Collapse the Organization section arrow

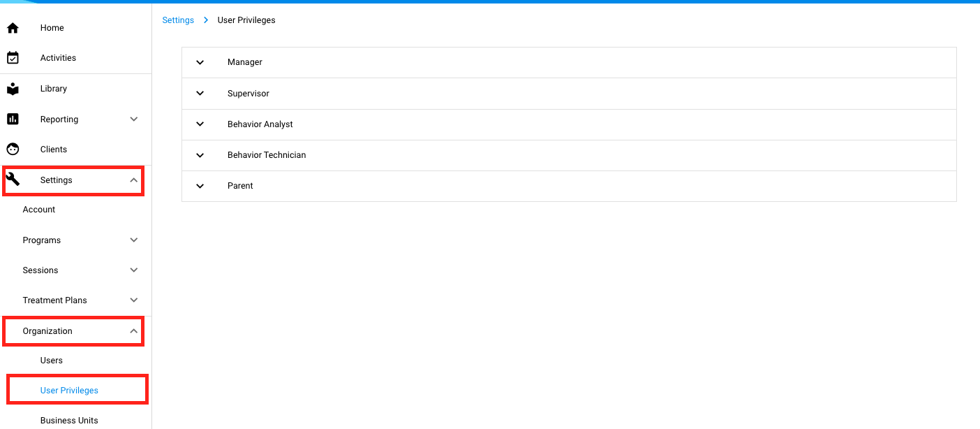[x=134, y=331]
